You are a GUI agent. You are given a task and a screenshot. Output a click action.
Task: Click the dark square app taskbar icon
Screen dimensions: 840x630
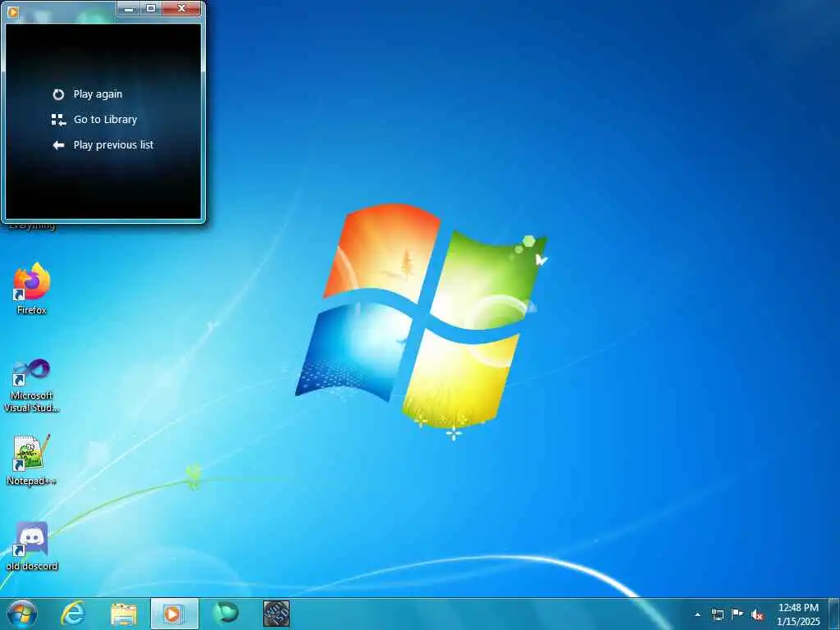coord(276,614)
